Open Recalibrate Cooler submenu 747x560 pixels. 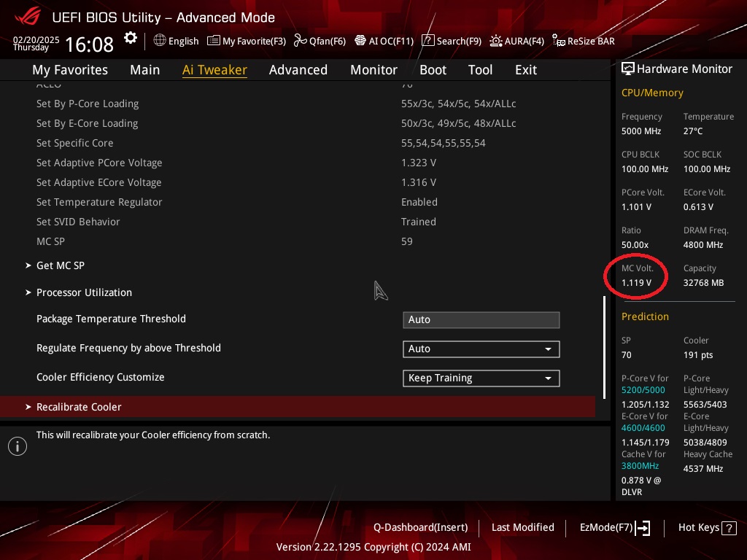pyautogui.click(x=298, y=407)
